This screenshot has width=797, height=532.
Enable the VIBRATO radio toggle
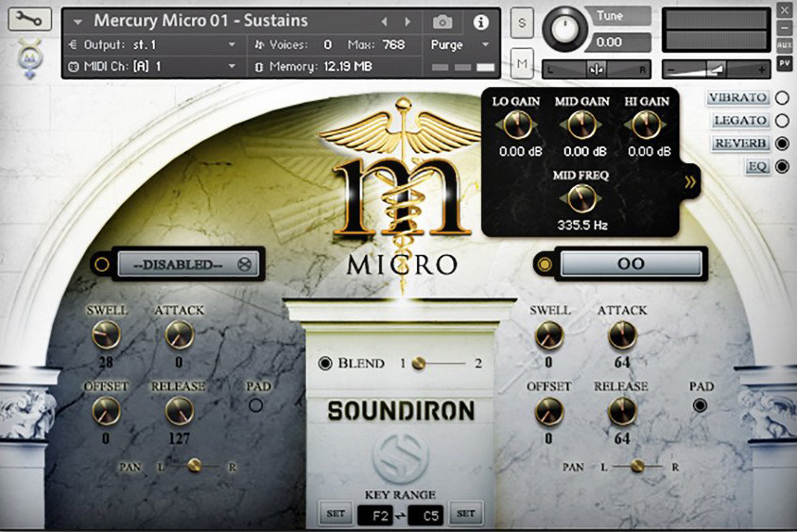pyautogui.click(x=782, y=97)
